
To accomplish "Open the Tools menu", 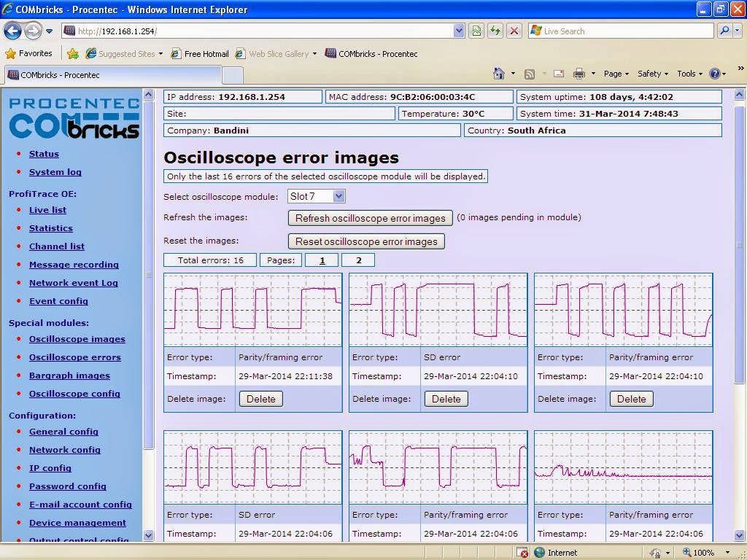I will point(690,74).
